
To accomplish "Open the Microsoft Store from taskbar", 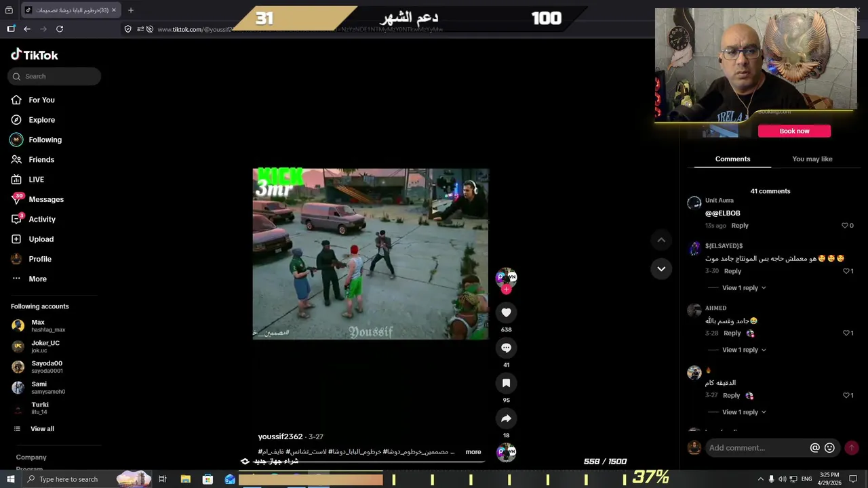I will 208,479.
